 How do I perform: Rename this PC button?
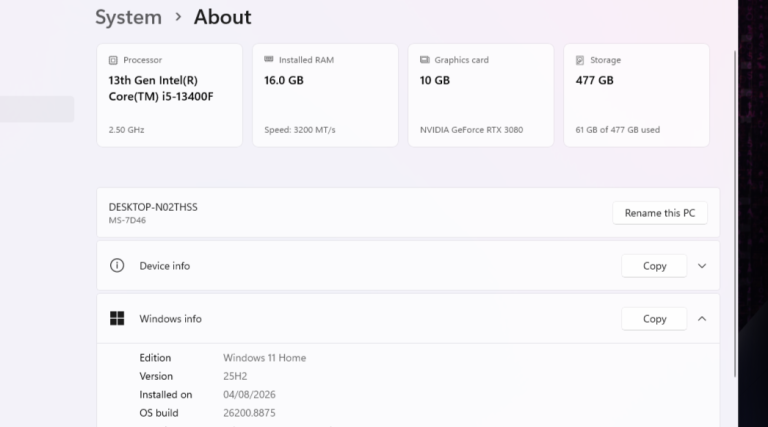point(660,213)
